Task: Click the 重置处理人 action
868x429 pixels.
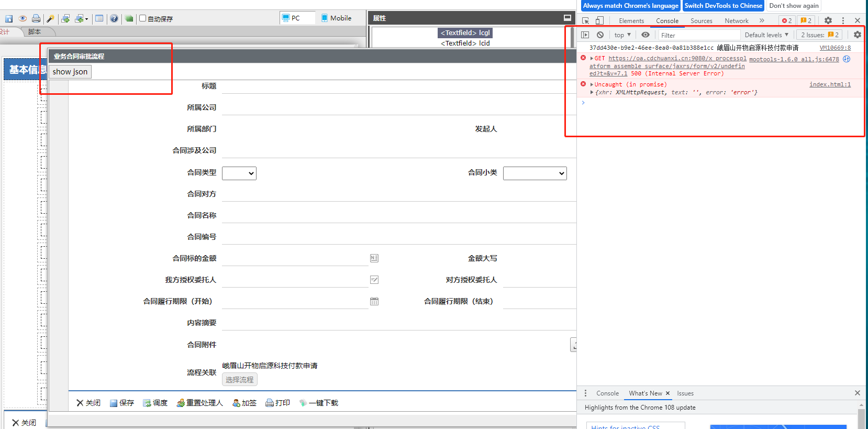Action: click(x=200, y=403)
